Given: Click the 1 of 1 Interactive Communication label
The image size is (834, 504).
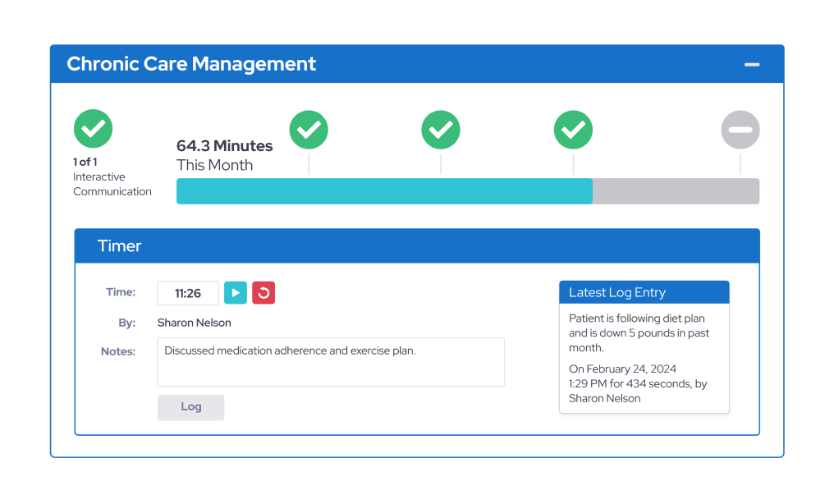Looking at the screenshot, I should point(112,177).
